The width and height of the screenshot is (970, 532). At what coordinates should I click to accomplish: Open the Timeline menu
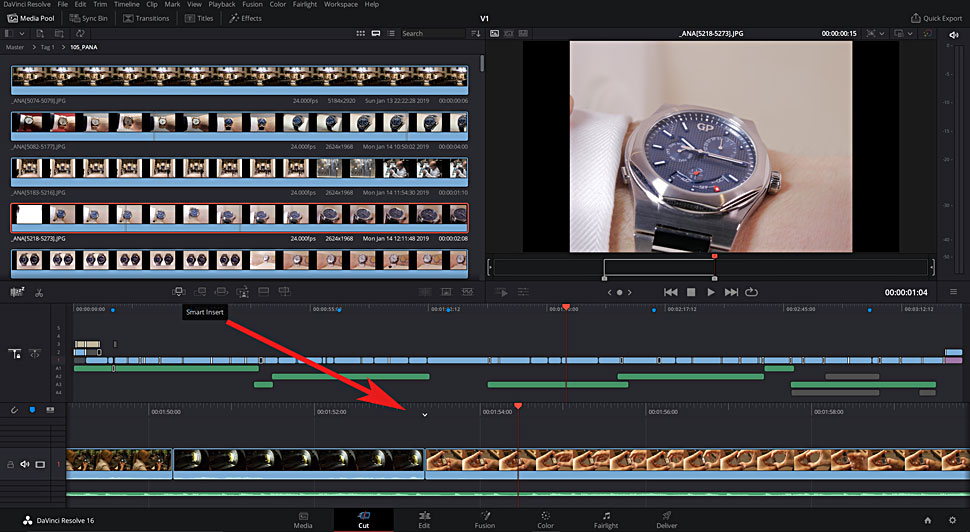pyautogui.click(x=127, y=4)
